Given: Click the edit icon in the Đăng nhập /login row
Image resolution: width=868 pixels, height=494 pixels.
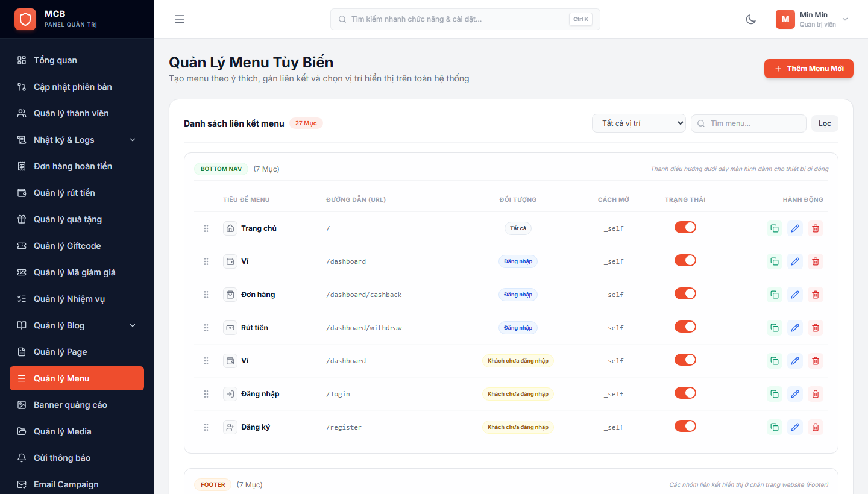Looking at the screenshot, I should click(x=795, y=394).
